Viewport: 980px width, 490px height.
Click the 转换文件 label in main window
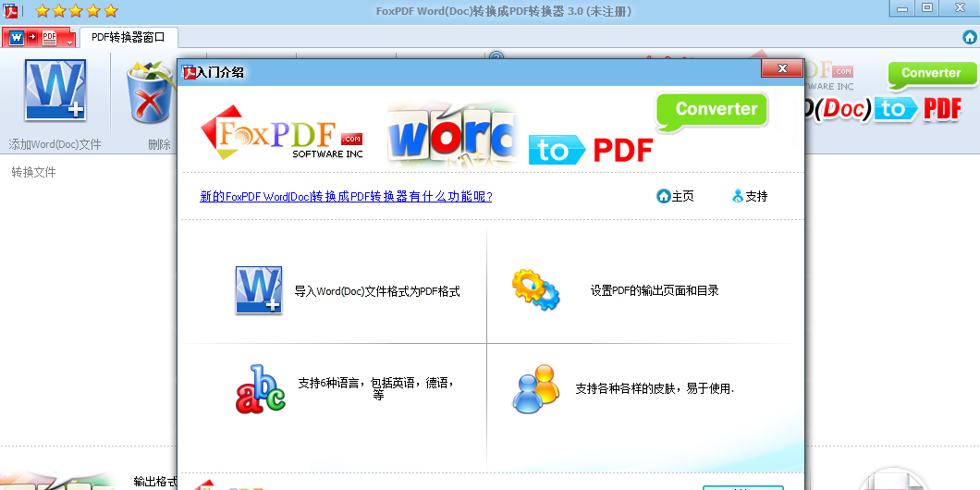(34, 173)
